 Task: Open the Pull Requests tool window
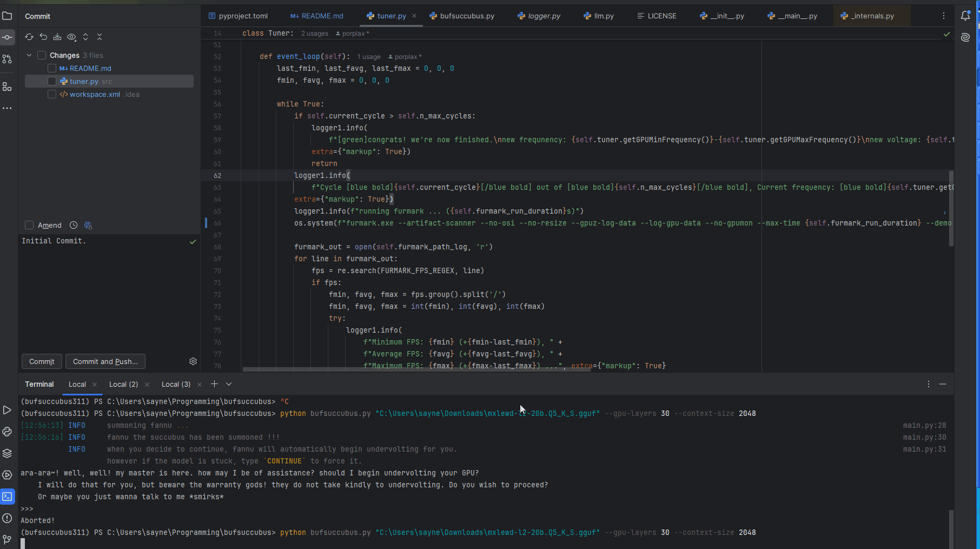coord(7,59)
